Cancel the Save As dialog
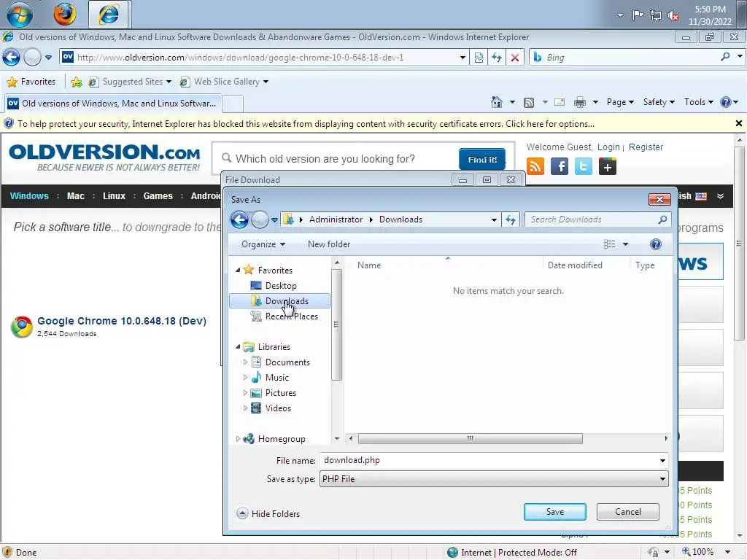This screenshot has width=747, height=560. point(628,512)
